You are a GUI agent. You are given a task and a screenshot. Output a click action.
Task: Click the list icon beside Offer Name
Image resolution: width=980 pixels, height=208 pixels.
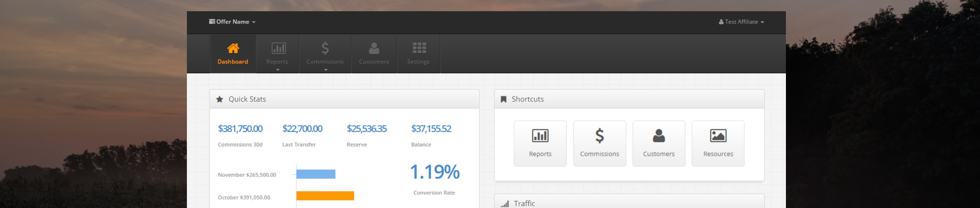coord(212,22)
